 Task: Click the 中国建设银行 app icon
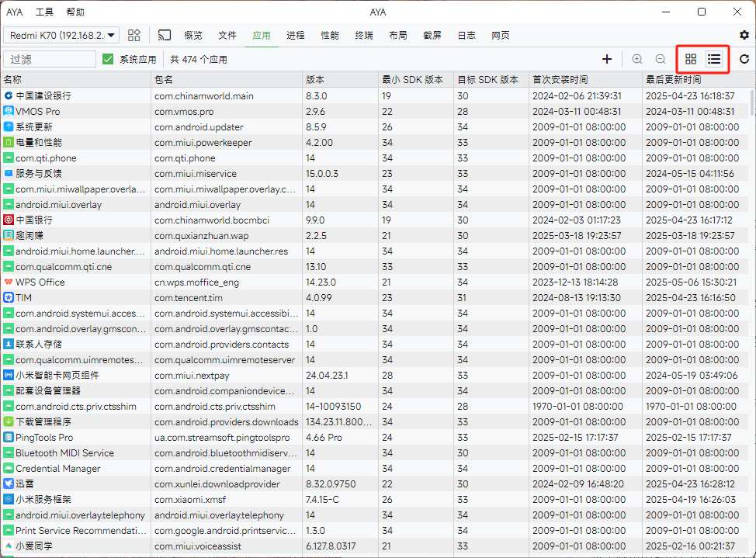pos(9,96)
